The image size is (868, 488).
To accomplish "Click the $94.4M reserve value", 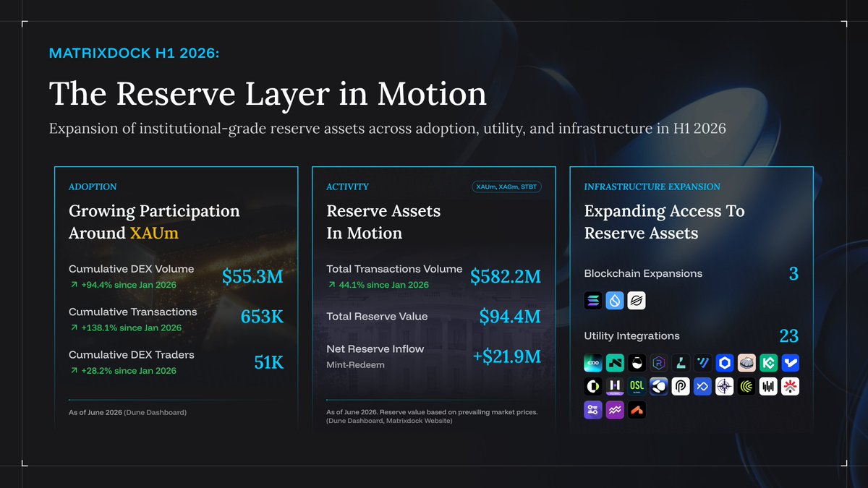I will point(510,316).
